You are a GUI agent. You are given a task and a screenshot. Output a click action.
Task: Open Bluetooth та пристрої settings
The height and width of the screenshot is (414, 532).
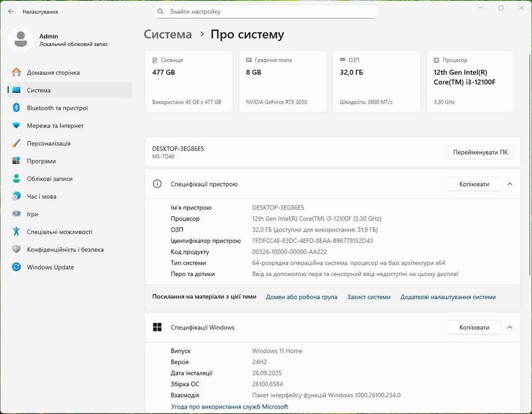[x=57, y=108]
